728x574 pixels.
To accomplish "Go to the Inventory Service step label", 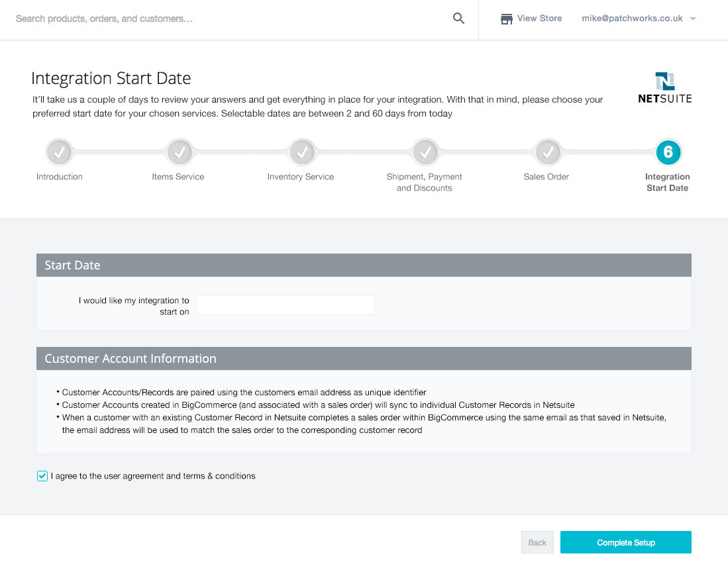I will pyautogui.click(x=300, y=177).
